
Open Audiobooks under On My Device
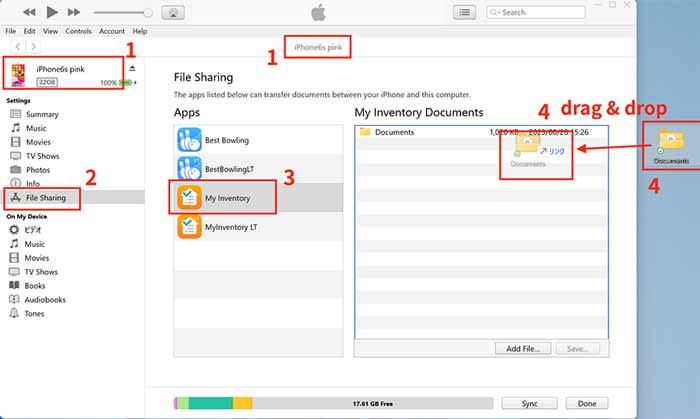[45, 299]
